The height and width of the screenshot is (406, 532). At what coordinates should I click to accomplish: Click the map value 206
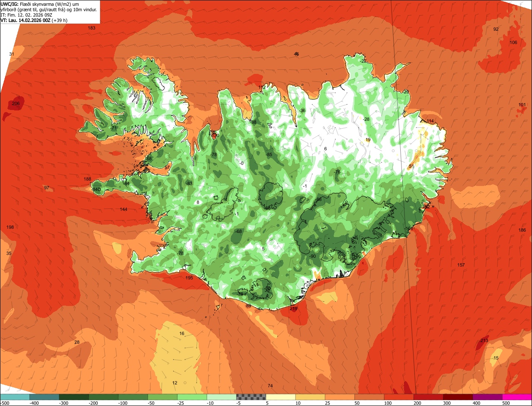(16, 103)
